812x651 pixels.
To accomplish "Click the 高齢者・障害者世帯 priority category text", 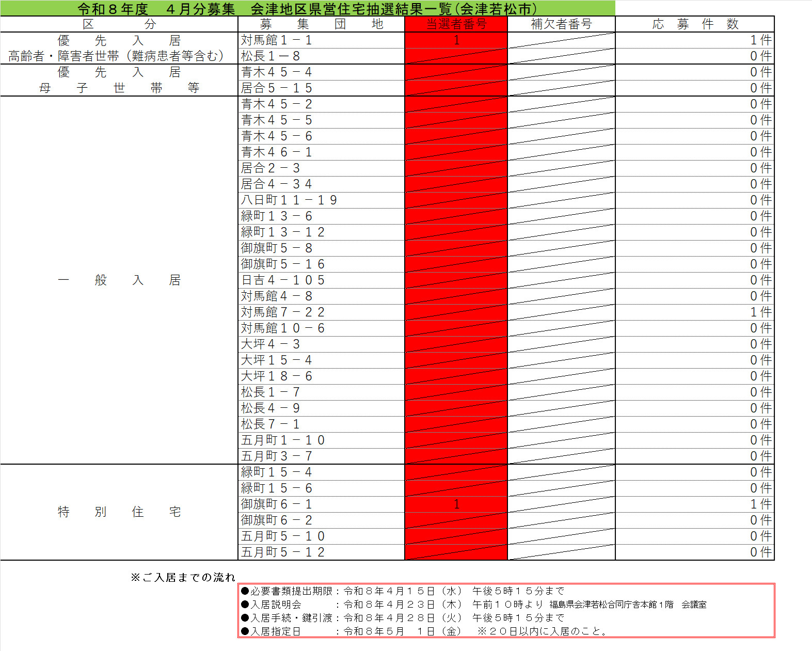I will point(116,56).
